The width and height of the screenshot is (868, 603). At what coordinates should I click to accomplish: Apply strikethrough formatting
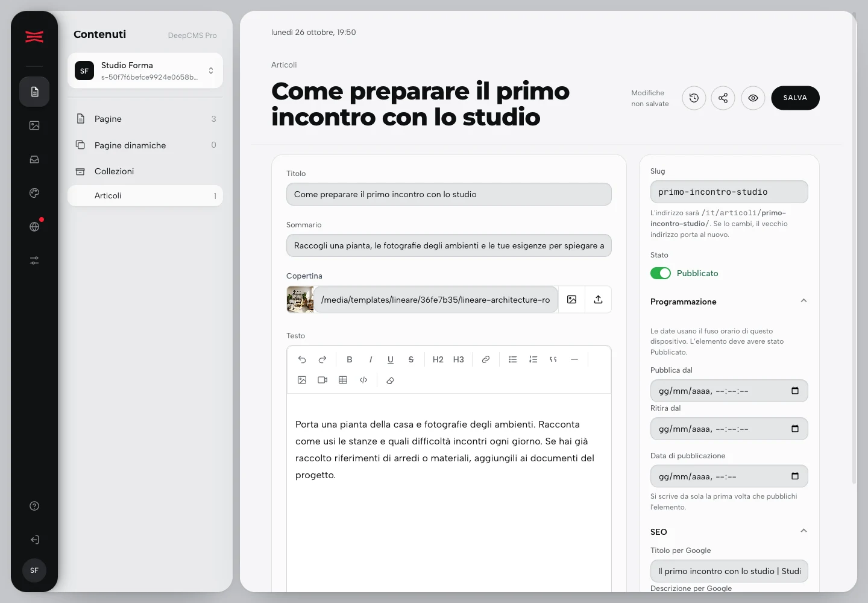[x=411, y=359]
